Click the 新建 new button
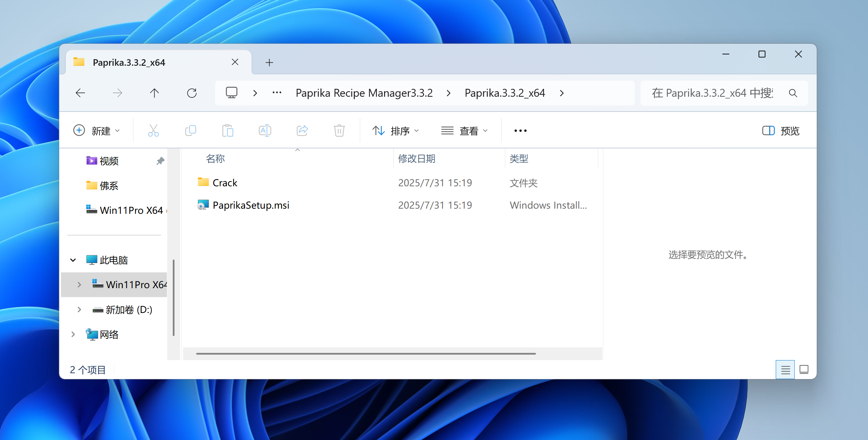 (97, 131)
